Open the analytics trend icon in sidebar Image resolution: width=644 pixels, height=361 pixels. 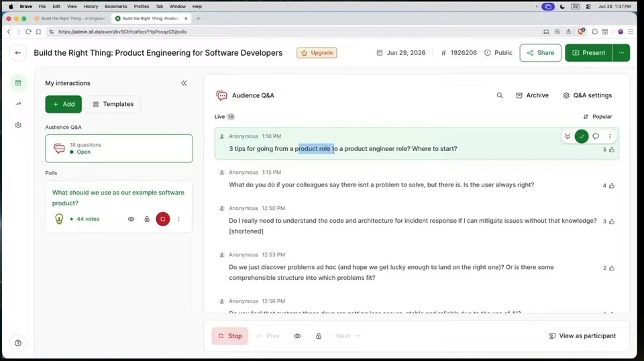click(x=18, y=104)
